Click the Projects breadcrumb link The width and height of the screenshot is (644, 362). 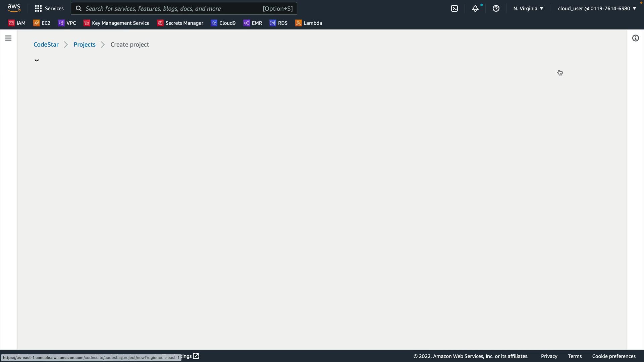[85, 45]
